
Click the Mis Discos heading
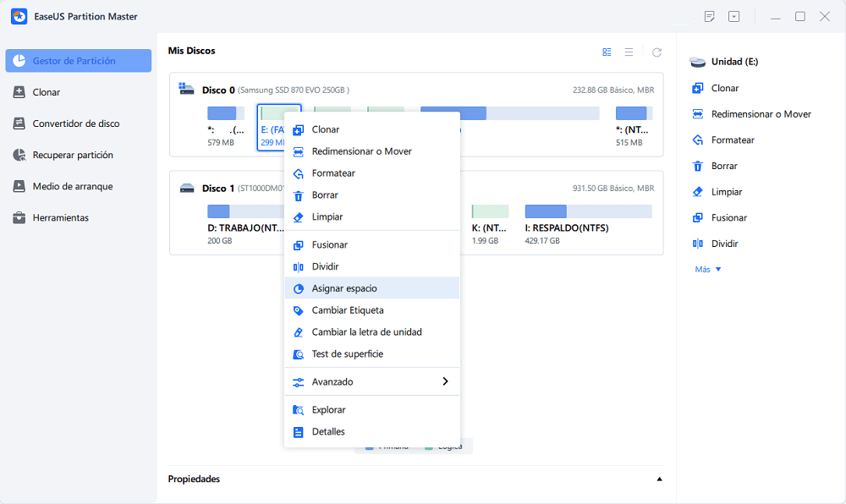pos(191,51)
